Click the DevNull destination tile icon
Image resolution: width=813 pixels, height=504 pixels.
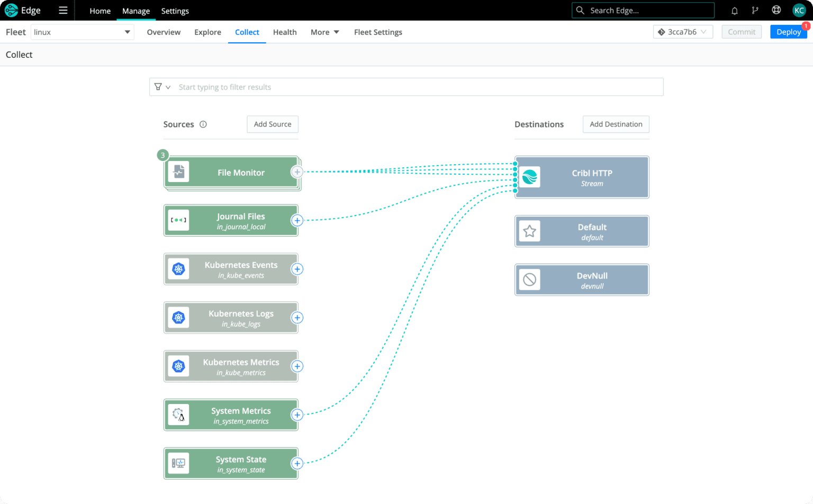click(x=529, y=280)
